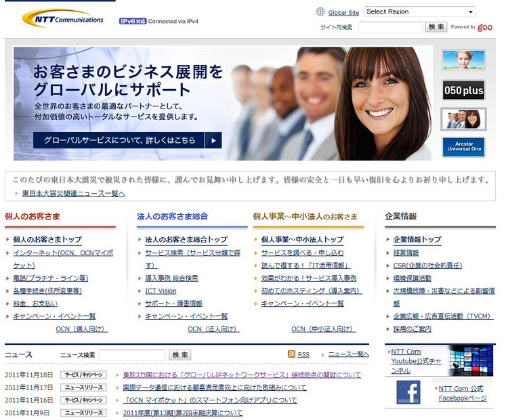Open 個人のお客さまトップ link
This screenshot has width=508, height=420.
(x=47, y=240)
